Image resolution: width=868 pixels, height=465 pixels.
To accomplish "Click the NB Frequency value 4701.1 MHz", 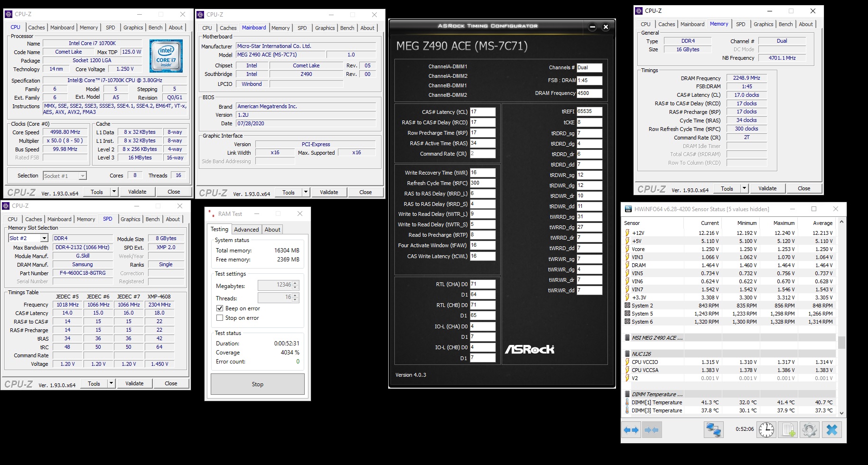I will click(x=782, y=58).
